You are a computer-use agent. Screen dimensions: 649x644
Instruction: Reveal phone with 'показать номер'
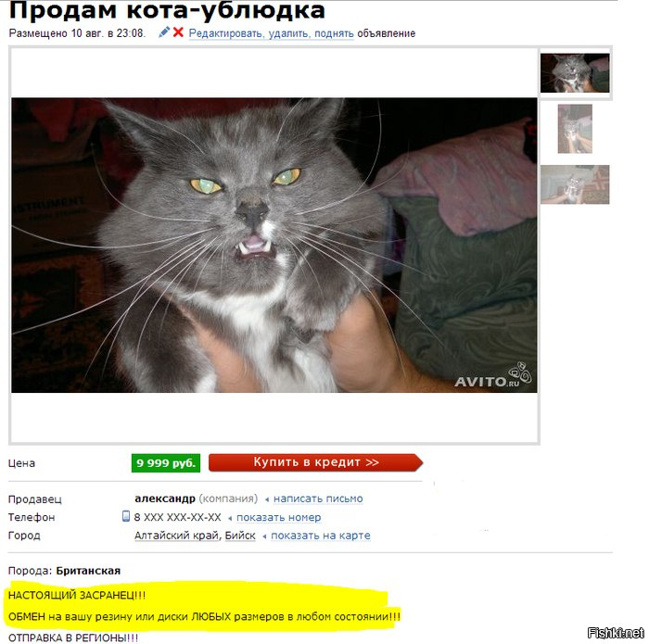point(278,517)
